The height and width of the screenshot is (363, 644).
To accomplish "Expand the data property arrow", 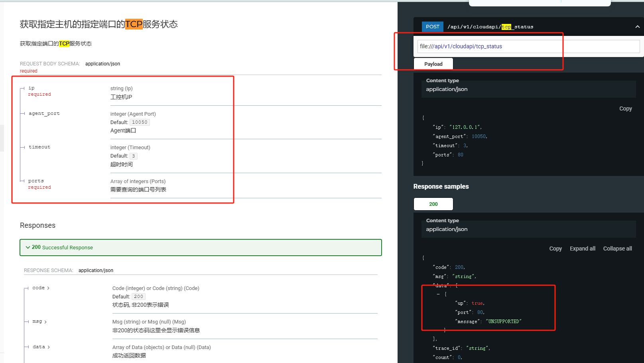I will pos(49,347).
